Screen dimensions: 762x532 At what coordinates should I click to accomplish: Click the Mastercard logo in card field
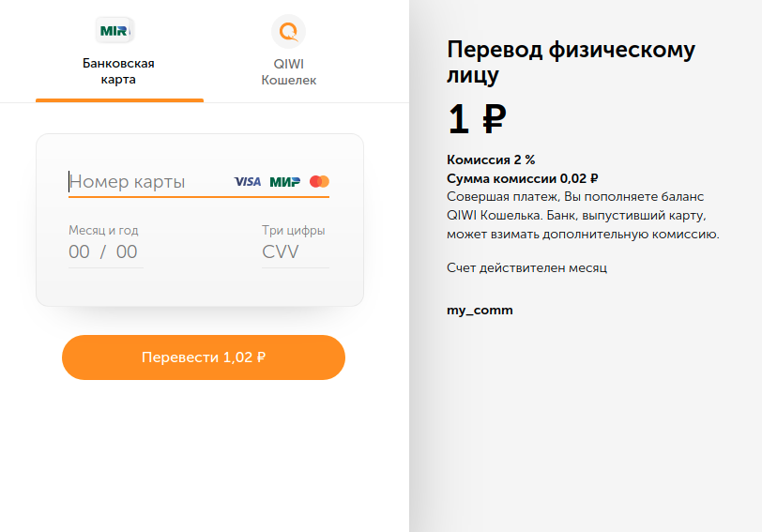tap(319, 182)
